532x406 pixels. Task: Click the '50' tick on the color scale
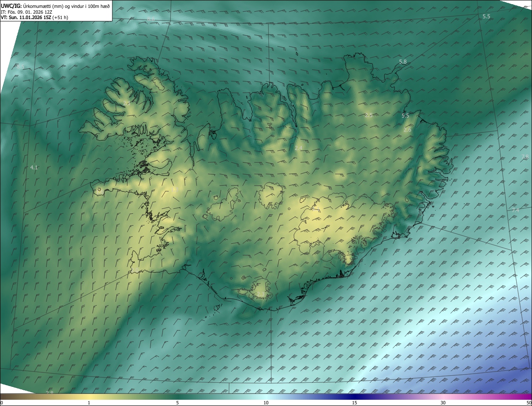(x=529, y=403)
